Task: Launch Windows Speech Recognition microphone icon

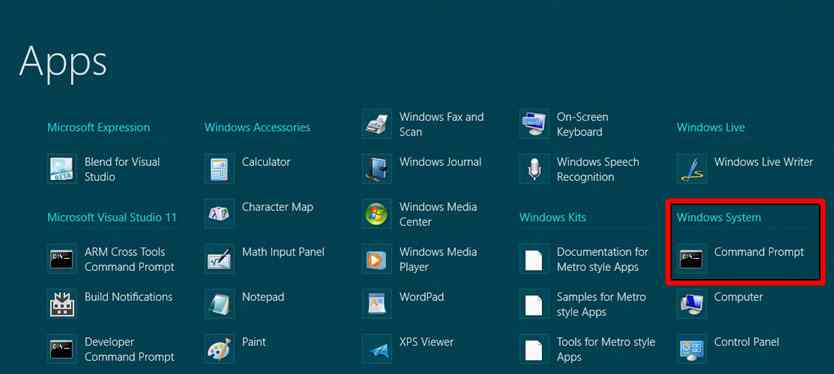Action: (534, 169)
